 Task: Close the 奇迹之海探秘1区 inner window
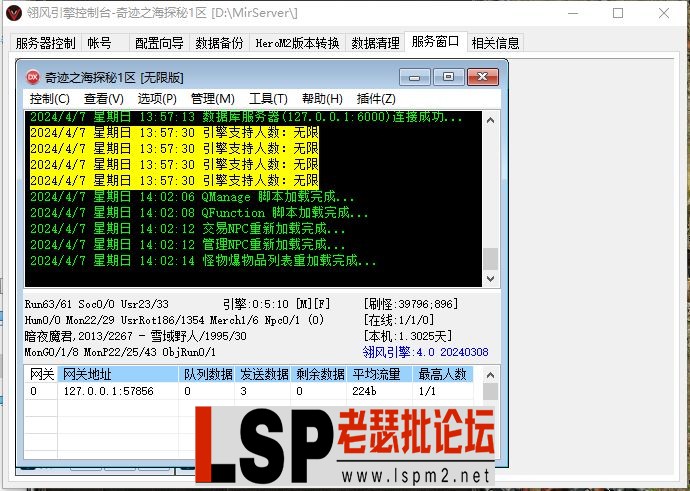click(x=483, y=77)
